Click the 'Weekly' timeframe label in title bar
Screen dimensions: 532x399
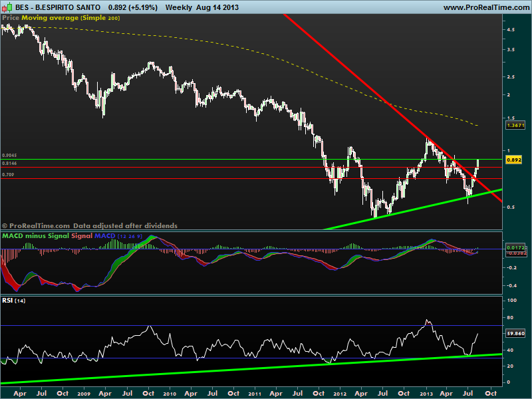(x=179, y=7)
